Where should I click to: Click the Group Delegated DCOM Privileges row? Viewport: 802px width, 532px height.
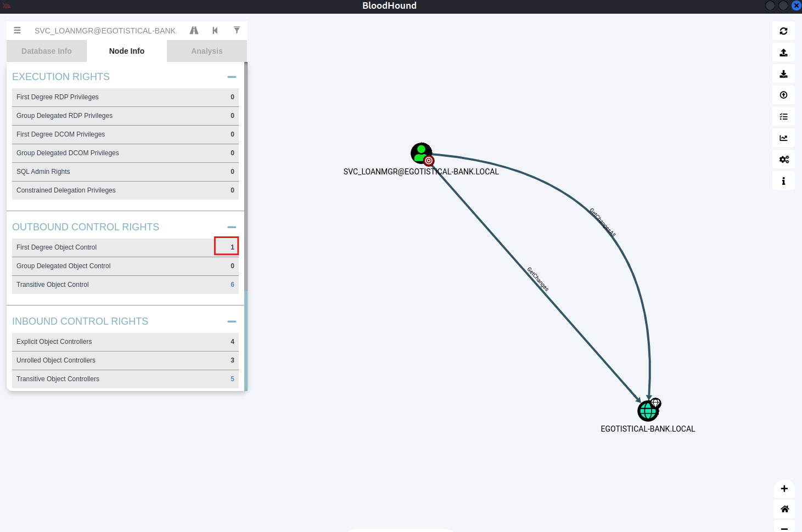click(125, 153)
